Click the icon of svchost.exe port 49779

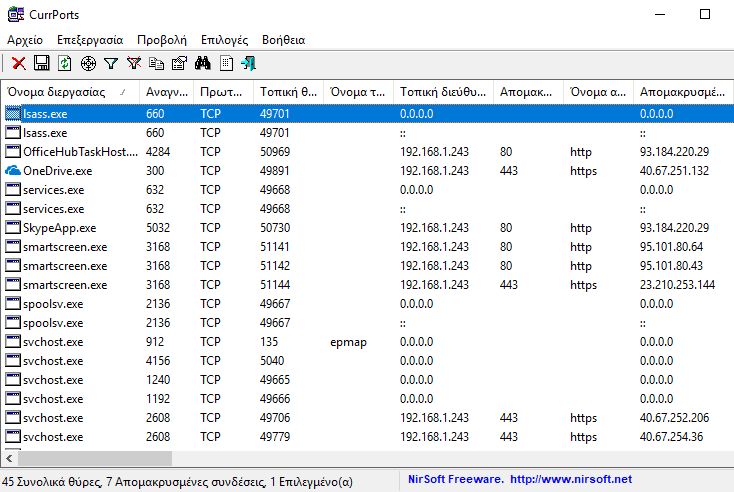coord(13,437)
